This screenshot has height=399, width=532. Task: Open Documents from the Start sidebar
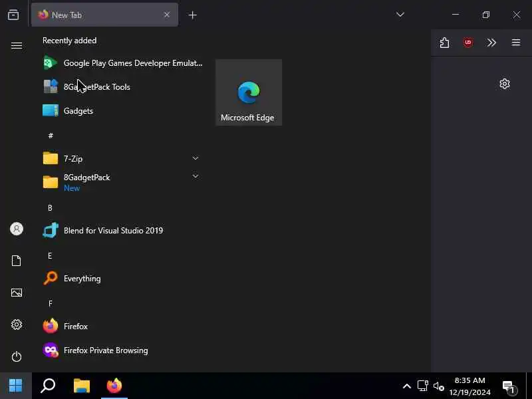(16, 261)
